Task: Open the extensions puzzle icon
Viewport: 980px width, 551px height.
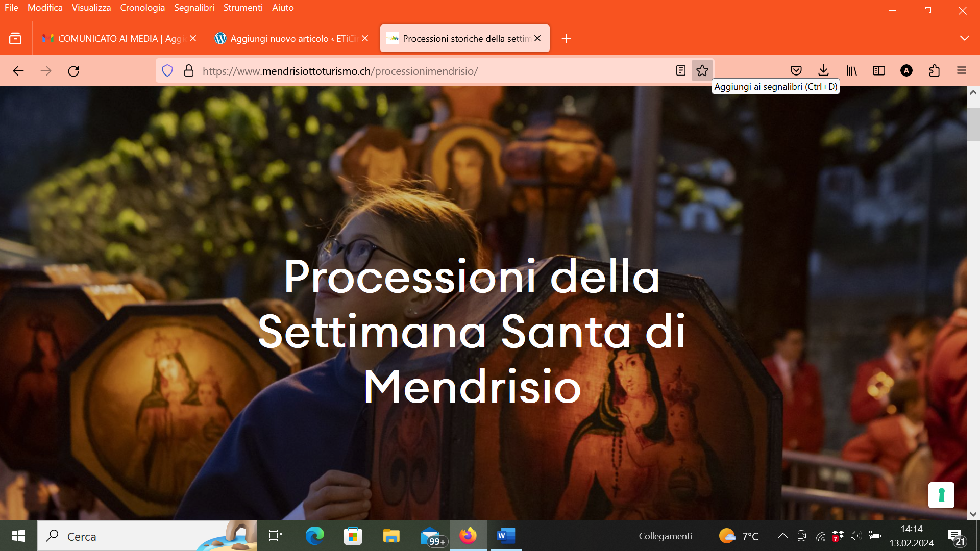Action: click(934, 71)
